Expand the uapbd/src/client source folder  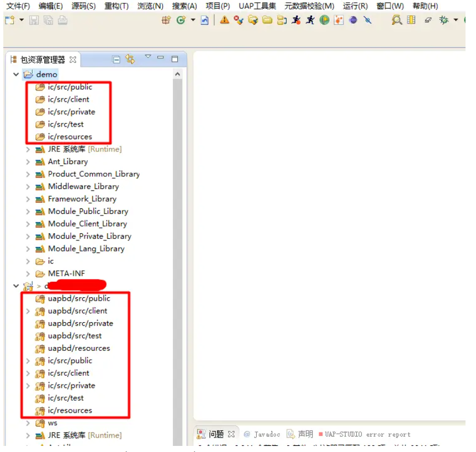point(28,311)
